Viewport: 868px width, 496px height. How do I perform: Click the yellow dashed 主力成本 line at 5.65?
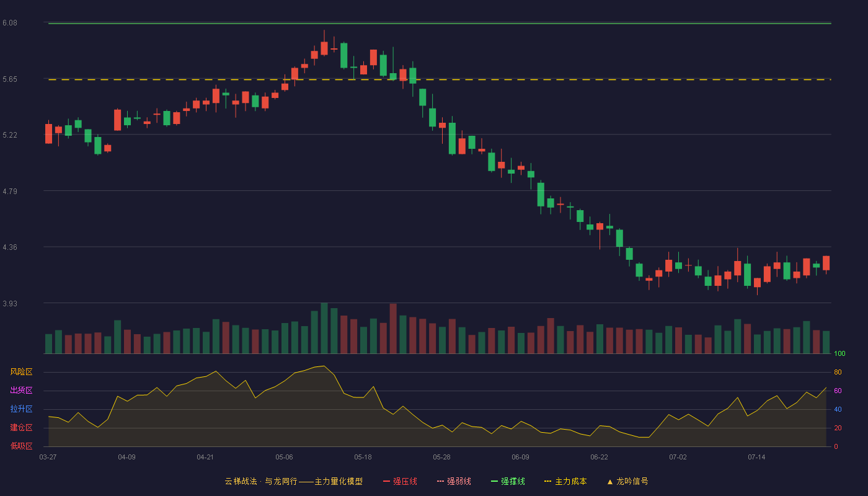(440, 79)
